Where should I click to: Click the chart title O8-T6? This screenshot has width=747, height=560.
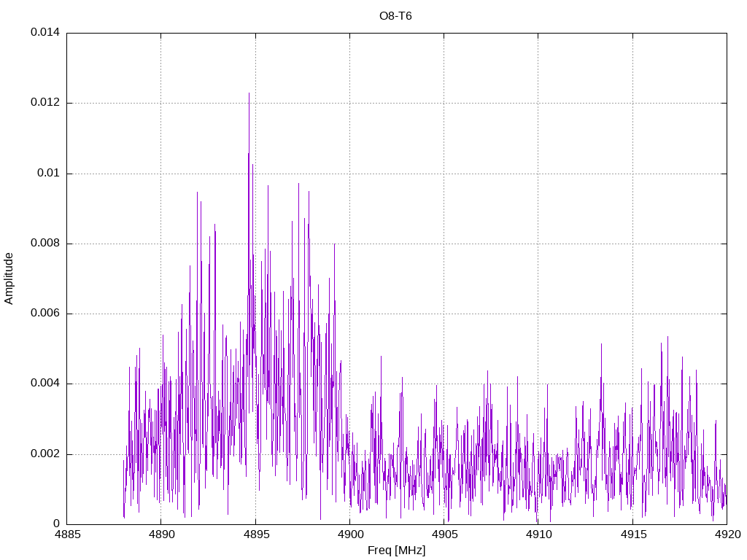(x=395, y=16)
